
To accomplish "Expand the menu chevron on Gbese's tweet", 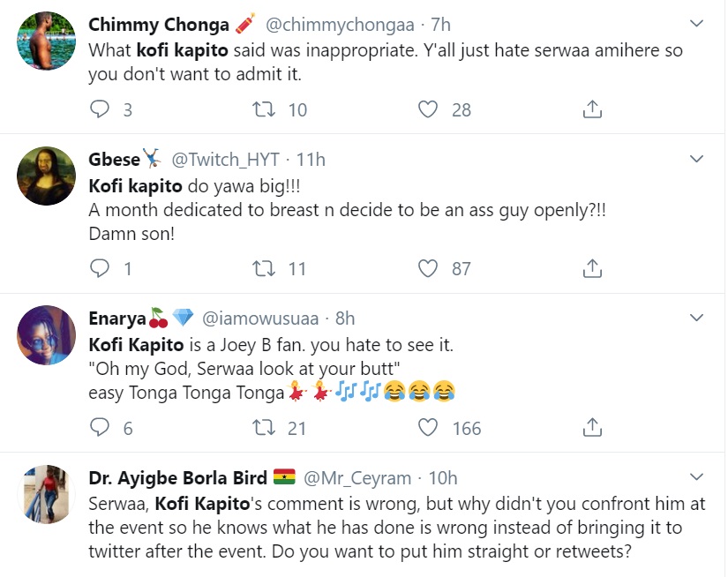I will coord(696,159).
